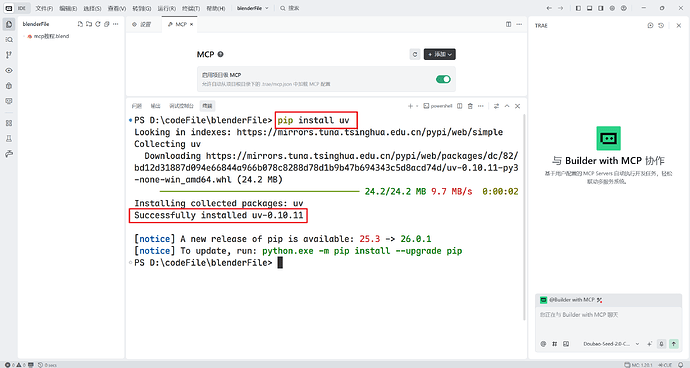Open the 帮助(H) menu
690x368 pixels.
pyautogui.click(x=216, y=8)
